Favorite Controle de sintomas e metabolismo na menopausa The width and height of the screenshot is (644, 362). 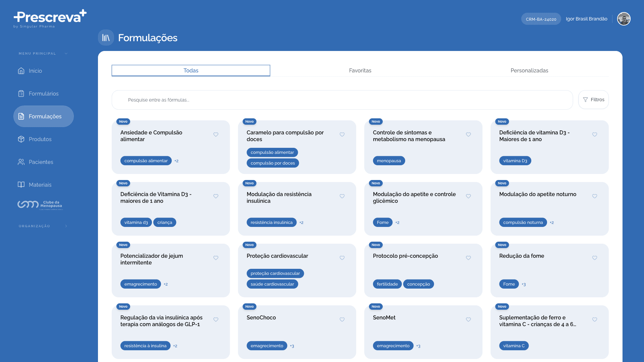click(469, 134)
